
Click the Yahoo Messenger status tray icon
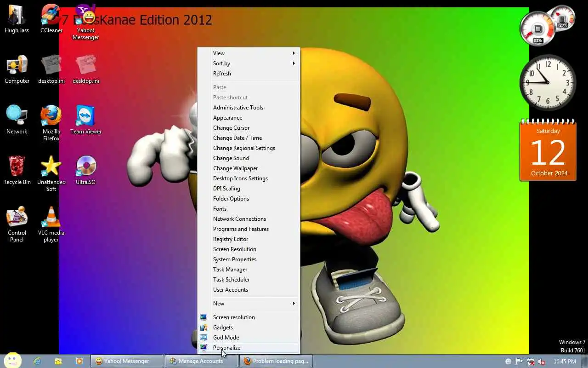click(508, 362)
